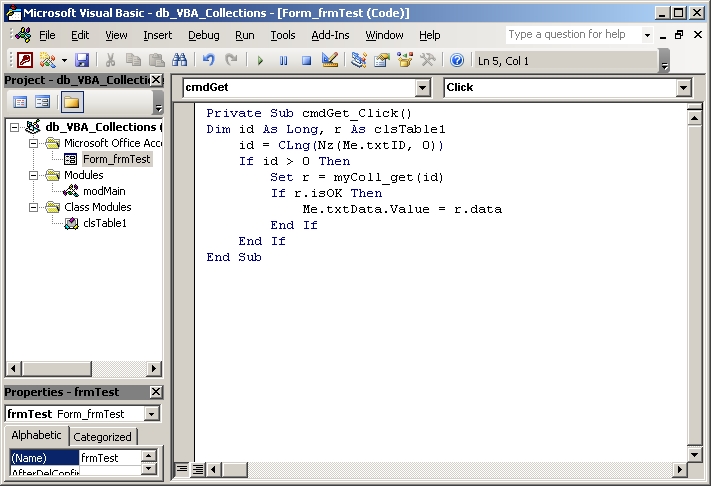Click the Project panel scroll right arrow
The width and height of the screenshot is (711, 486).
point(154,369)
